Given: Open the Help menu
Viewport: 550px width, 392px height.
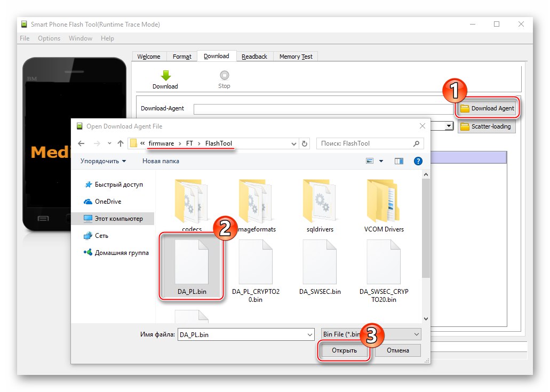Looking at the screenshot, I should pyautogui.click(x=107, y=38).
